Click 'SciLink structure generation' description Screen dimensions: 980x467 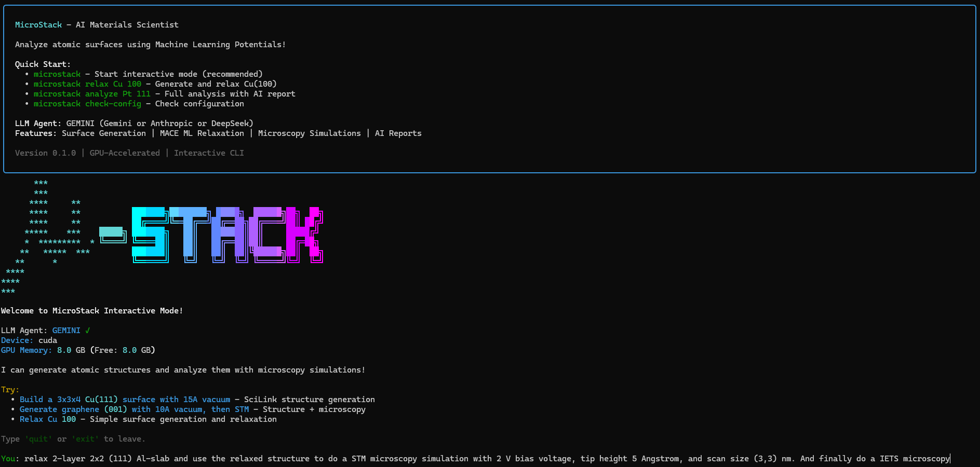(310, 400)
